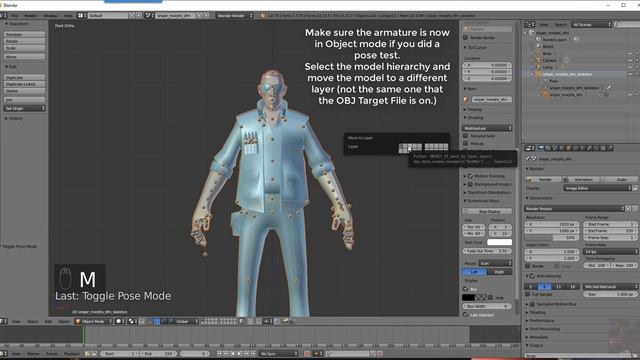Toggle the Motion Tracking checkbox
This screenshot has width=640, height=360.
[470, 176]
